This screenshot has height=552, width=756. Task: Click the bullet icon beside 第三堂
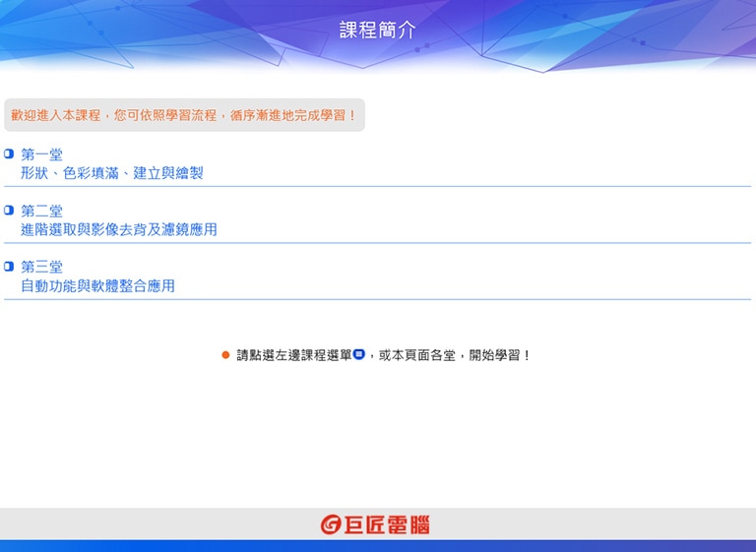click(x=9, y=266)
